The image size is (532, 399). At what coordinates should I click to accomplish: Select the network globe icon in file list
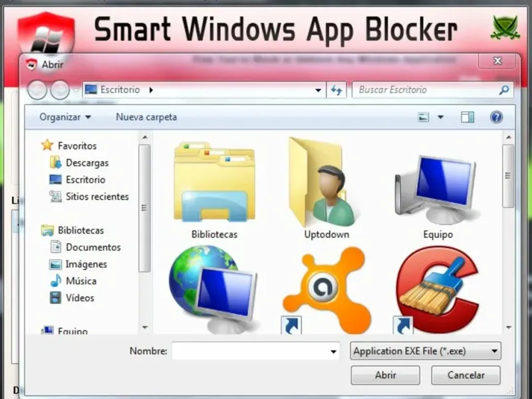[x=213, y=289]
